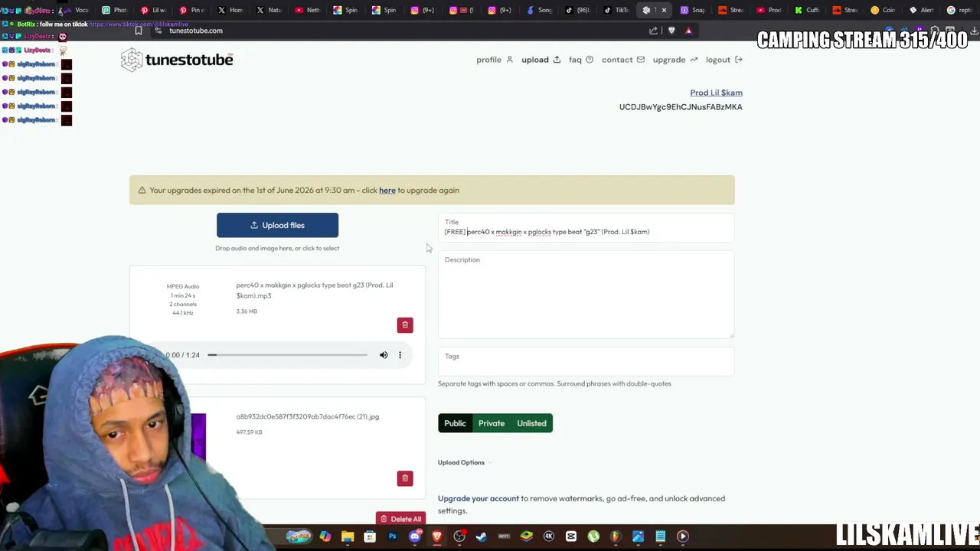Open File Explorer from the taskbar
This screenshot has width=980, height=551.
click(x=348, y=536)
